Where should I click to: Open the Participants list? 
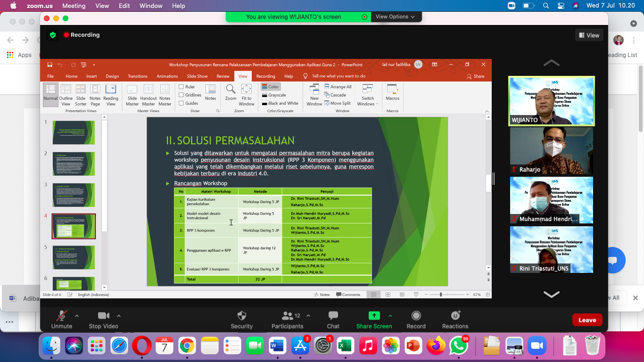tap(287, 316)
